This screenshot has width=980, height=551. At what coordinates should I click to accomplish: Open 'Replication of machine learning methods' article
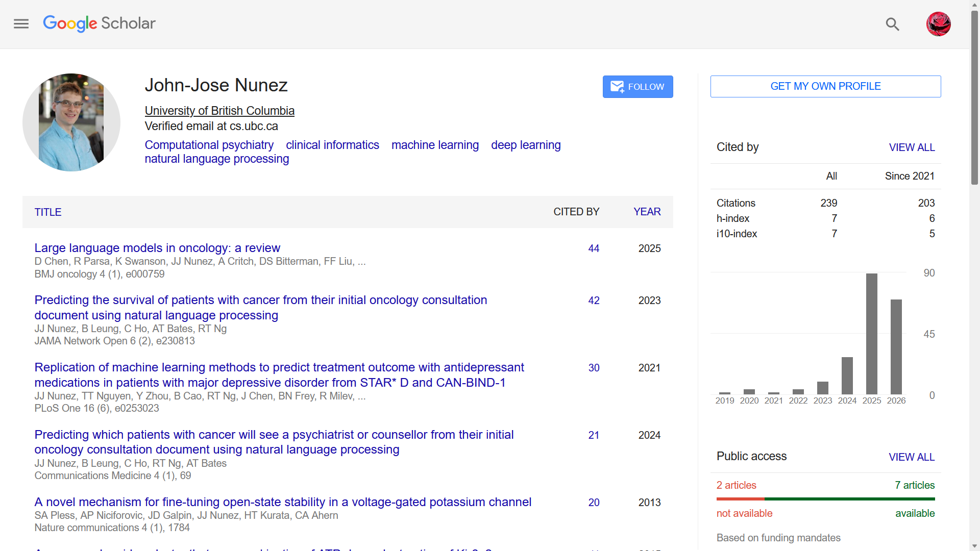coord(279,375)
